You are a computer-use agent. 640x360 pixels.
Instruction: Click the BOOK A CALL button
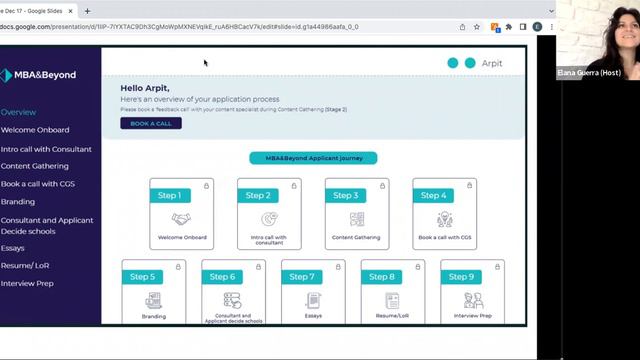tap(151, 123)
